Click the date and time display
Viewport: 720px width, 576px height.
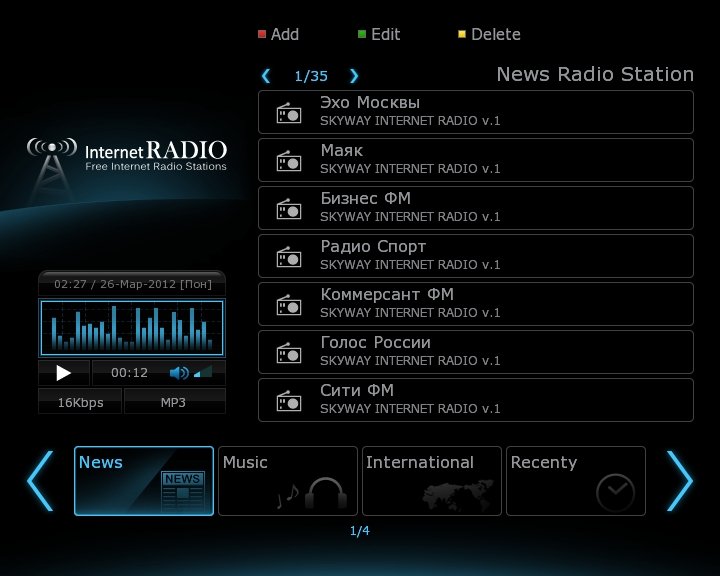click(133, 284)
